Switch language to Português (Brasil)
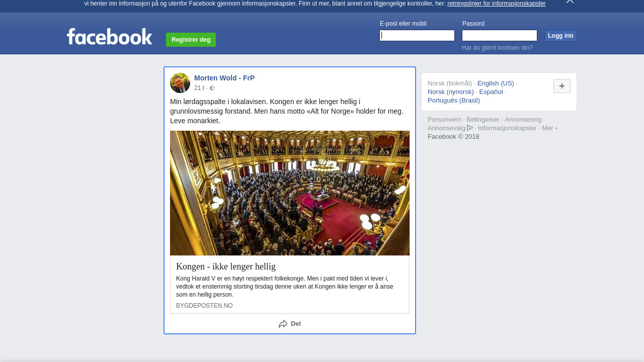Screen dimensions: 644x362 [x=454, y=101]
